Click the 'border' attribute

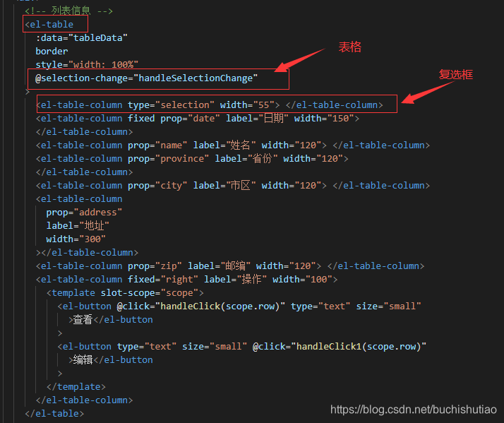pyautogui.click(x=52, y=52)
